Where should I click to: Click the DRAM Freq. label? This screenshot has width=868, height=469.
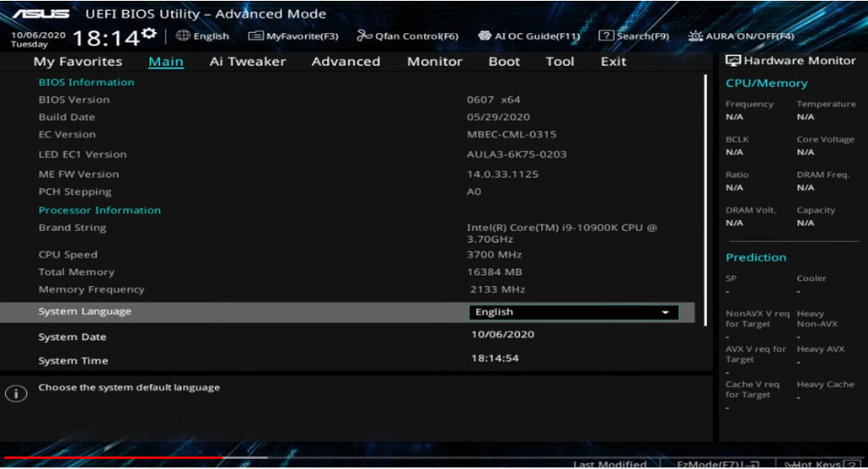pyautogui.click(x=822, y=175)
